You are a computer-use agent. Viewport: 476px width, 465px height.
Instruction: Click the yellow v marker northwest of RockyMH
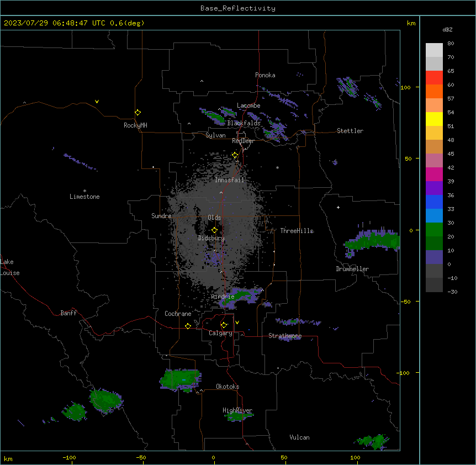click(x=97, y=102)
